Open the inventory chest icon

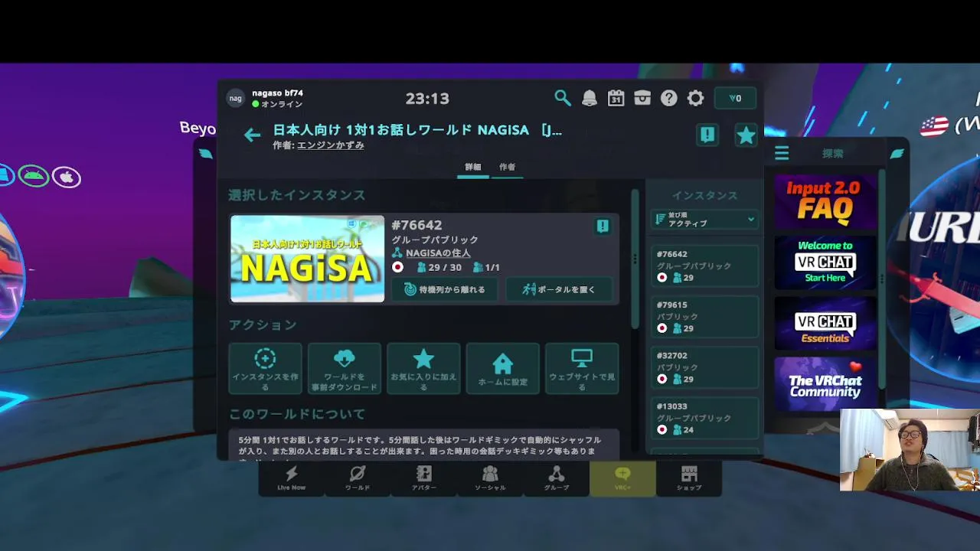point(642,98)
